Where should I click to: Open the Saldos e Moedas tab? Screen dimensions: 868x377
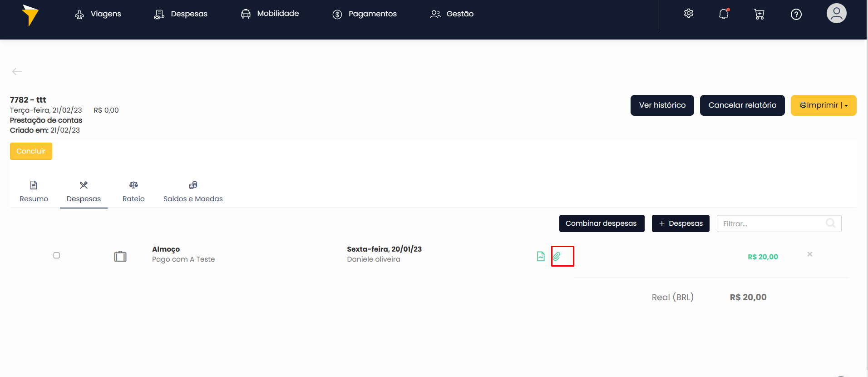pos(193,192)
